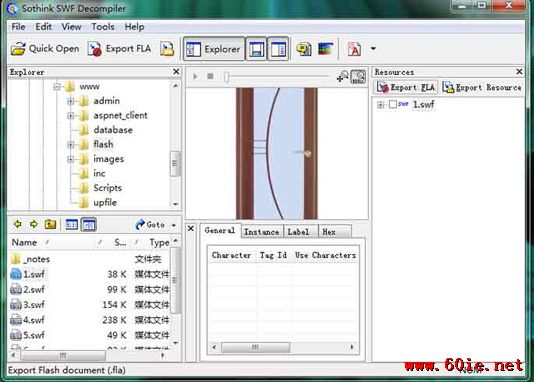Click the Quick Open folder icon
Screen dimensions: 534x382
18,49
